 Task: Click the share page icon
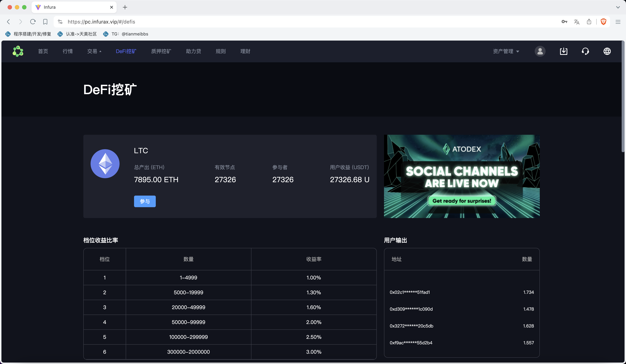589,22
